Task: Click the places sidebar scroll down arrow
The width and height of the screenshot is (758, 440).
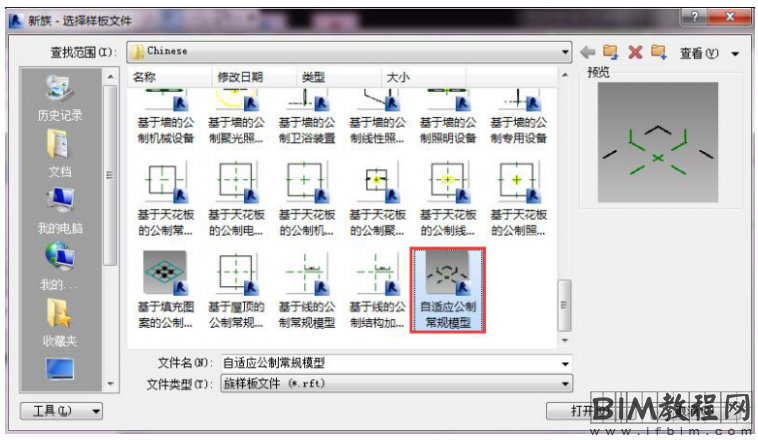Action: pos(110,384)
